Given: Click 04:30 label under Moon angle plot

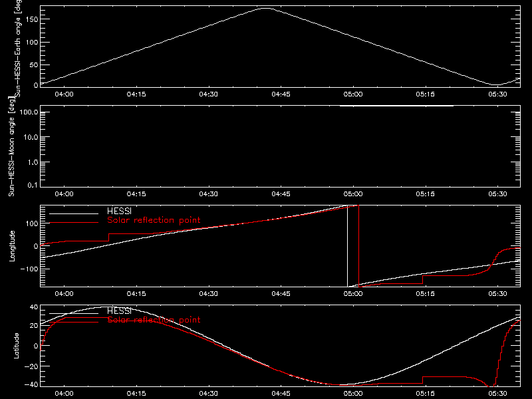Looking at the screenshot, I should (209, 194).
